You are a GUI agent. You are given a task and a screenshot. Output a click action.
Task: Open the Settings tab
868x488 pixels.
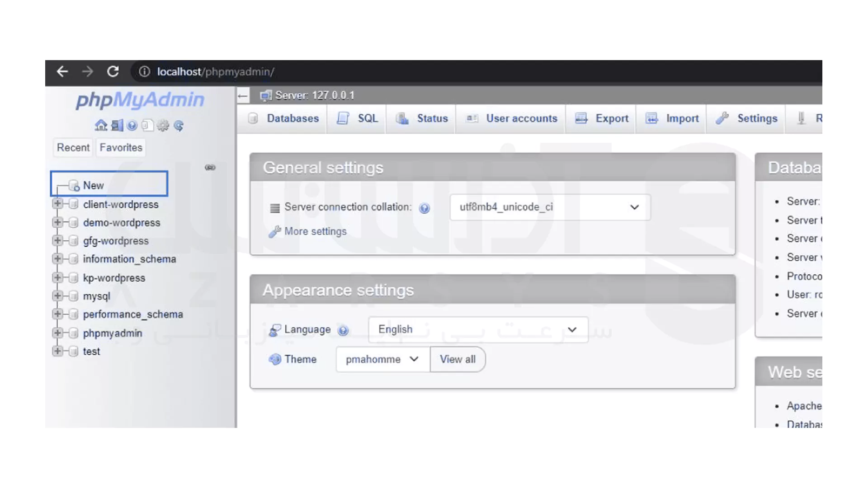pos(746,118)
